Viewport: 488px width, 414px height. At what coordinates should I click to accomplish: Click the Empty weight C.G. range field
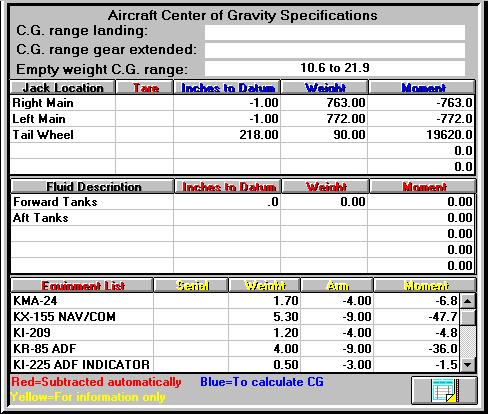[335, 68]
